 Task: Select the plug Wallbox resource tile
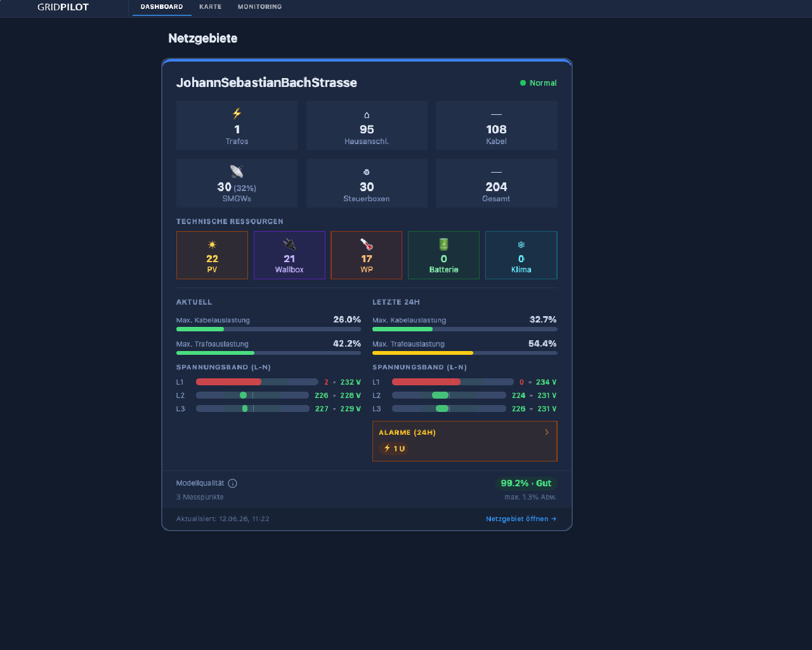coord(289,255)
